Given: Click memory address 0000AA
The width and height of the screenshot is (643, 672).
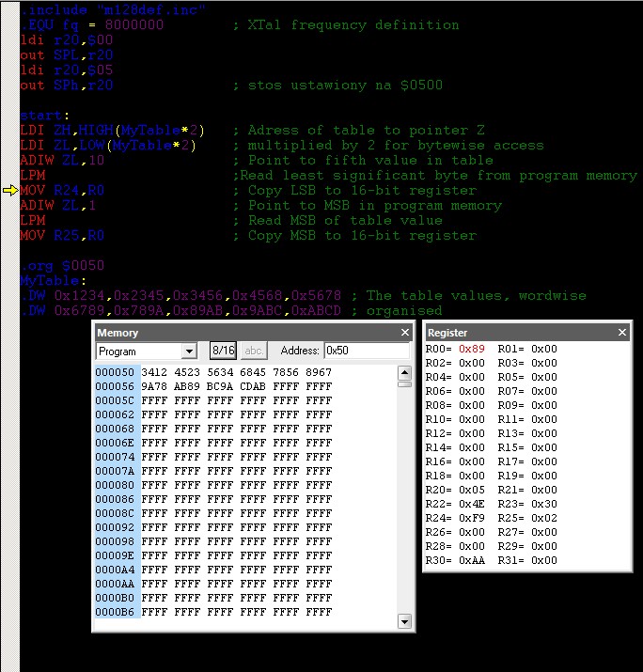Looking at the screenshot, I should coord(115,584).
